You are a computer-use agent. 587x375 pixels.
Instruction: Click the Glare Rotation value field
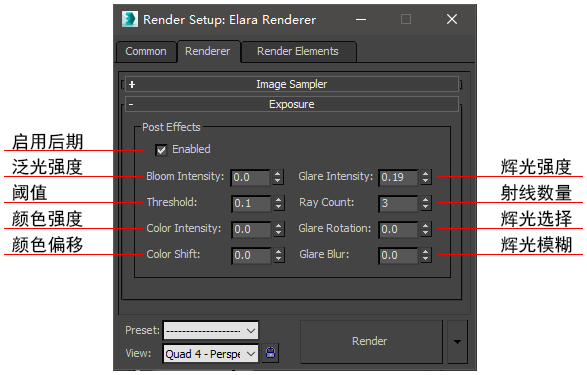[398, 229]
